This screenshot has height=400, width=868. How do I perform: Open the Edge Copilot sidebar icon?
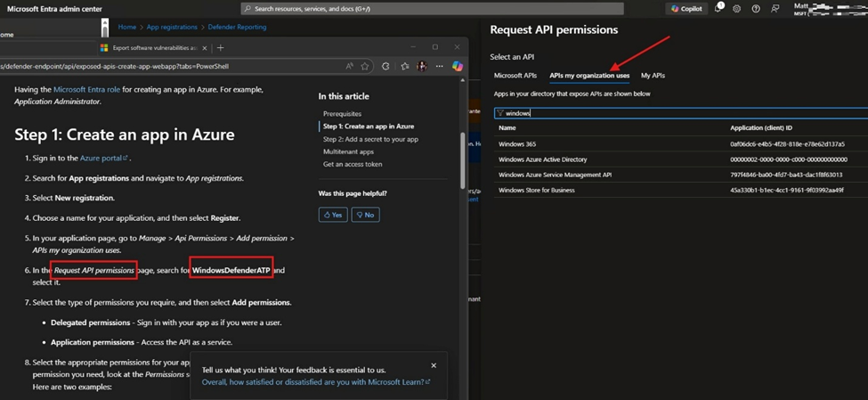457,66
